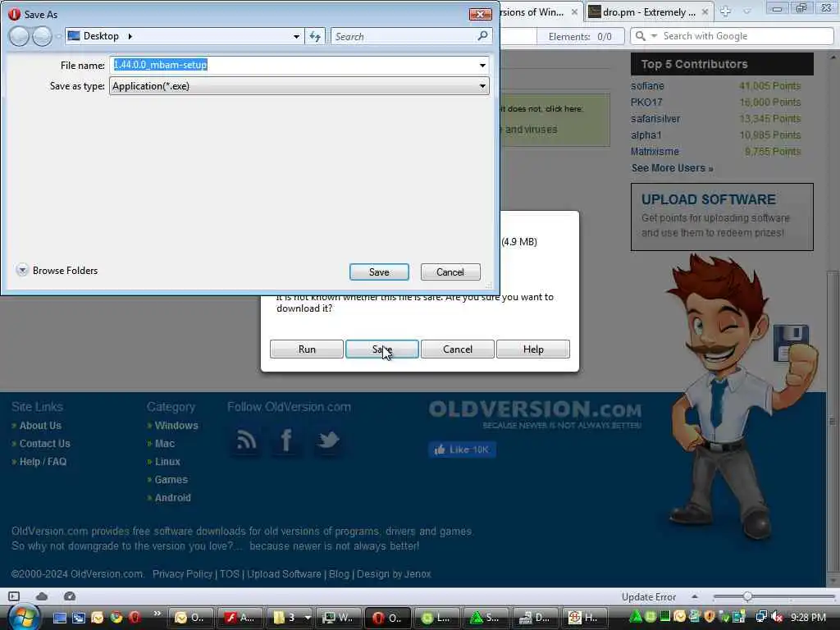Open the Help / FAQ link
The height and width of the screenshot is (630, 840).
coord(43,462)
